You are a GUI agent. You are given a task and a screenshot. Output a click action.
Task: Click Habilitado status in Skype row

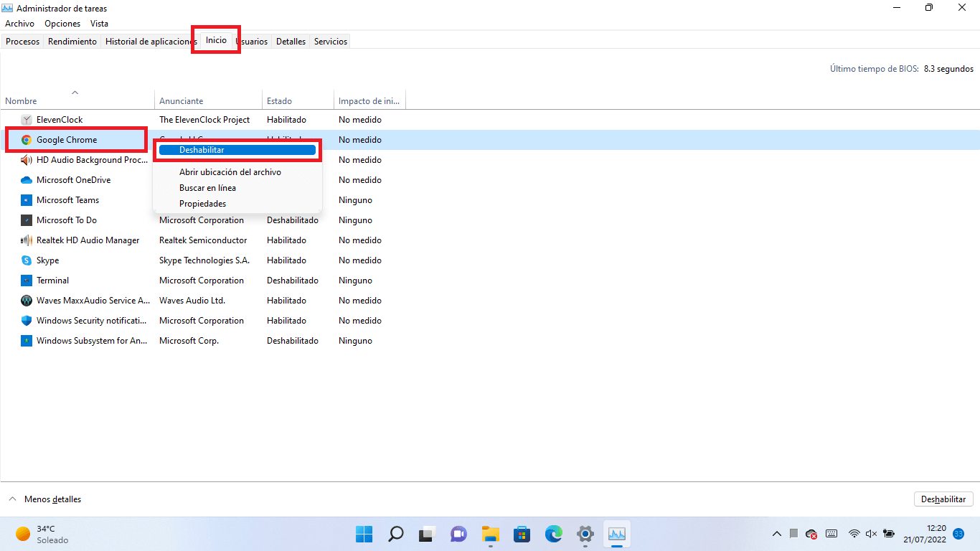click(286, 260)
